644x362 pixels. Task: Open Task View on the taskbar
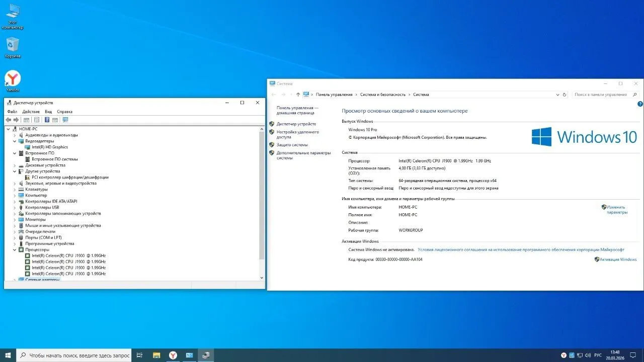(x=140, y=355)
